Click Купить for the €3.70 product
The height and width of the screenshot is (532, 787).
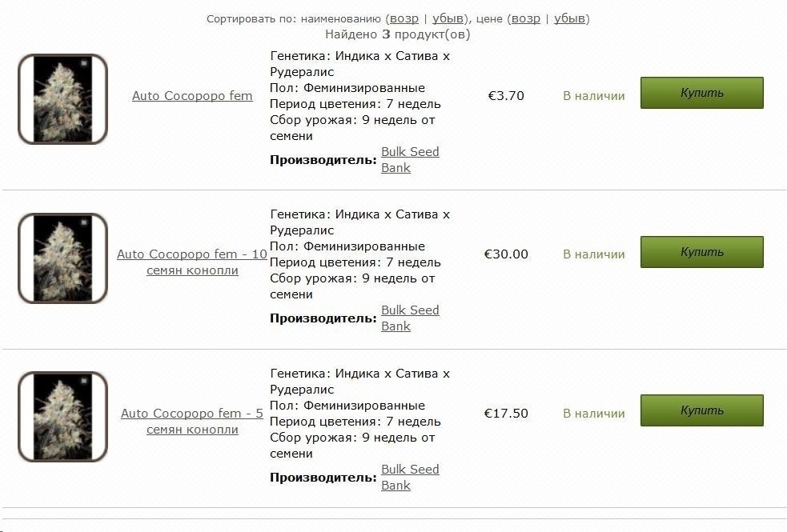pyautogui.click(x=701, y=93)
